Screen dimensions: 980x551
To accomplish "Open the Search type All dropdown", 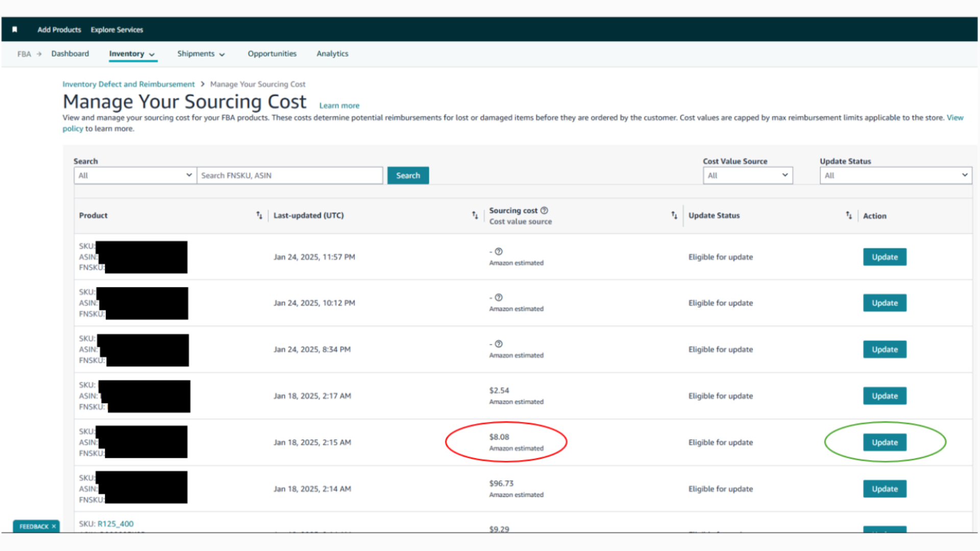I will [135, 176].
